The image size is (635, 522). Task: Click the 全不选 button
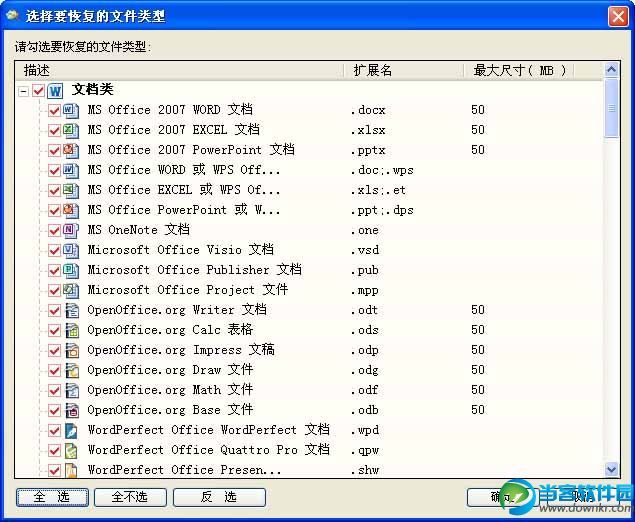(130, 497)
